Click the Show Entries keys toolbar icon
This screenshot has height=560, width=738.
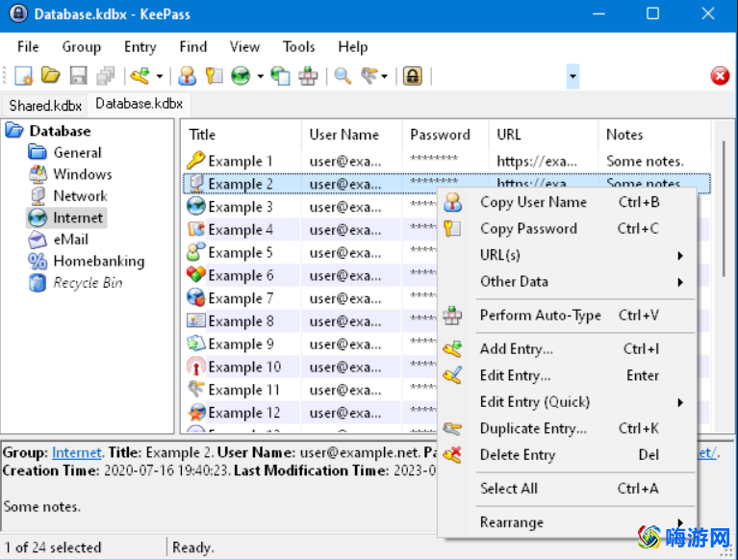tap(369, 76)
